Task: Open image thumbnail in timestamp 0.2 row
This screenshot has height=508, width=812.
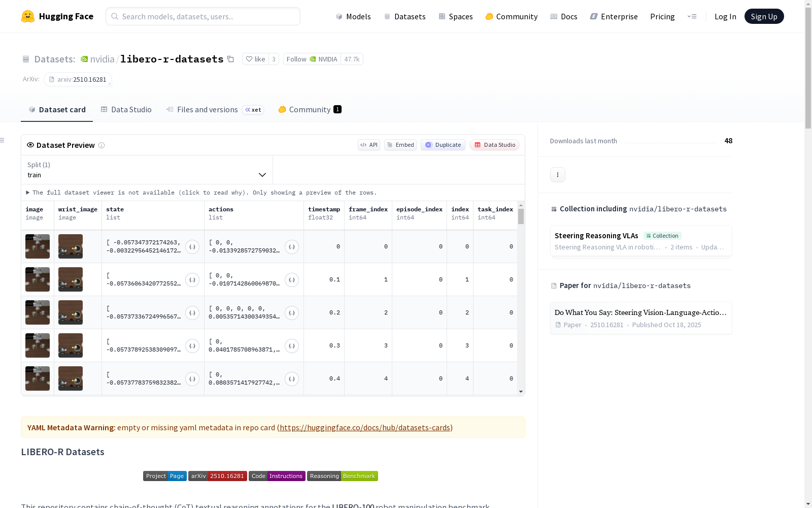Action: click(38, 312)
